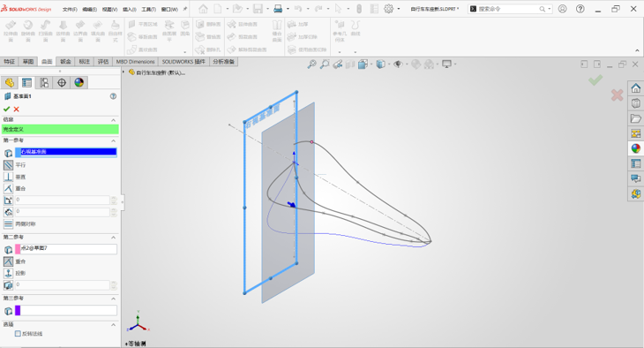Screen dimensions: 644x348
Task: Click the View Settings monitor icon
Action: 446,64
